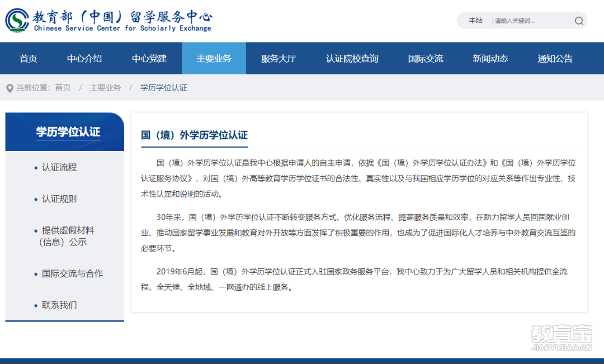
Task: Open 认证院校查询 navigation item
Action: 352,59
